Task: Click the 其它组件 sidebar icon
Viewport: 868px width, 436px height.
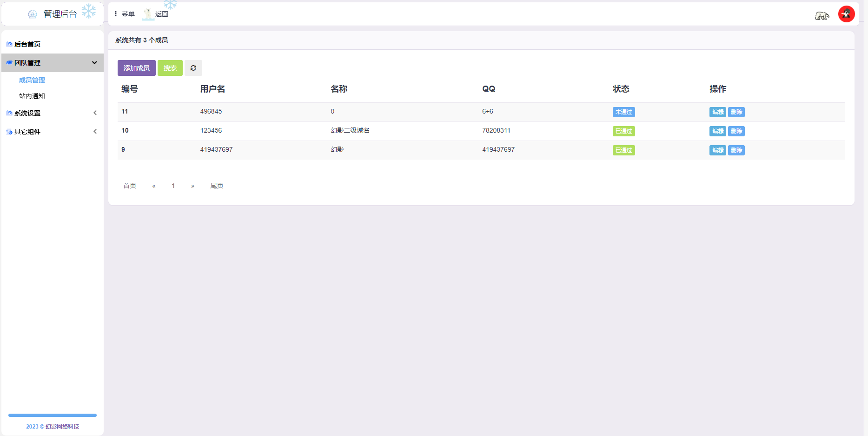Action: pyautogui.click(x=9, y=132)
